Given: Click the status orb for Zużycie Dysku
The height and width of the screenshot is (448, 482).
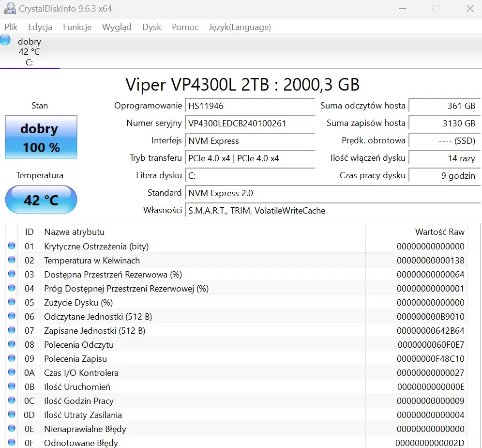Looking at the screenshot, I should (x=12, y=302).
